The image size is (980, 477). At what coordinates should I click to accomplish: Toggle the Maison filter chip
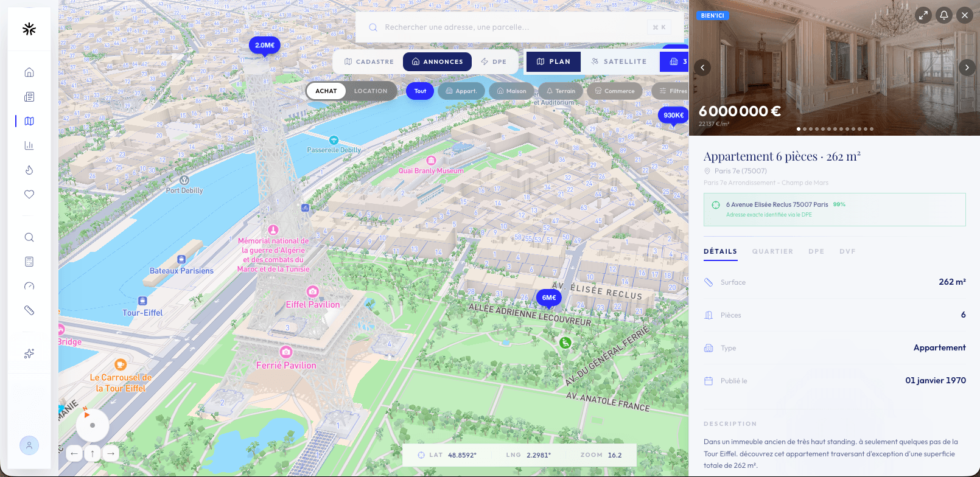pyautogui.click(x=512, y=91)
